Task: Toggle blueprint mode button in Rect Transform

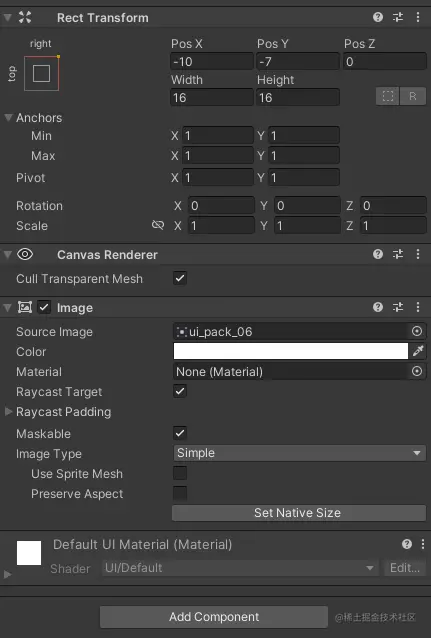Action: pyautogui.click(x=387, y=96)
